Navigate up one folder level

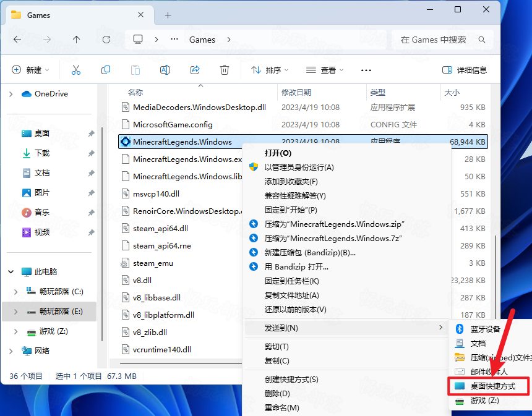pos(76,40)
